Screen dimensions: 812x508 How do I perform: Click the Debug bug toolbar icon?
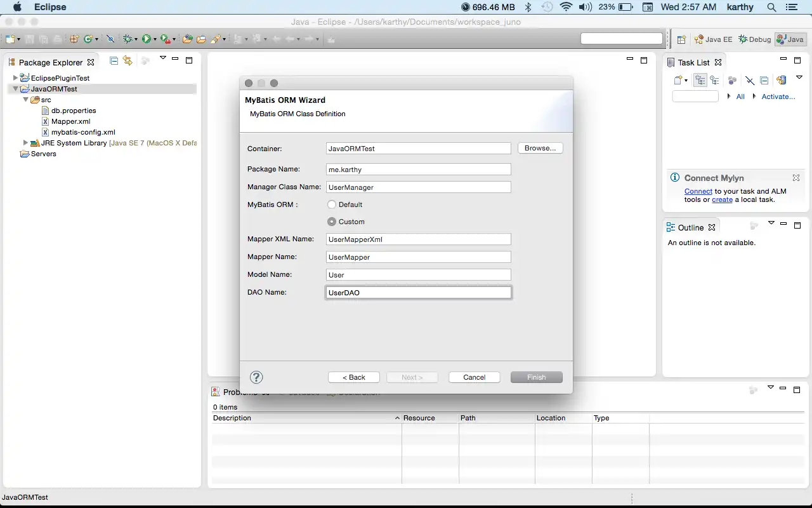point(128,39)
